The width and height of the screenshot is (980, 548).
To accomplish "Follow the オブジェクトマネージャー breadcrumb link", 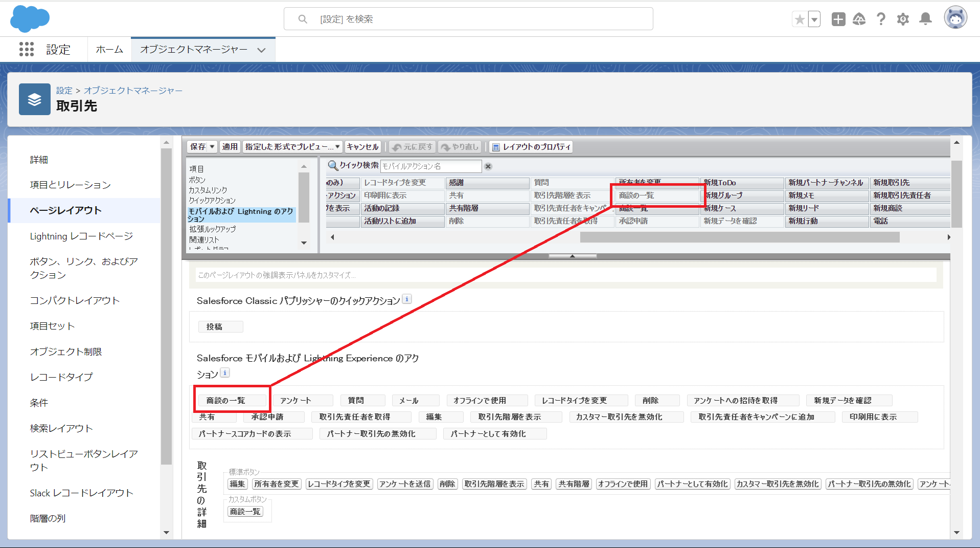I will (x=133, y=91).
